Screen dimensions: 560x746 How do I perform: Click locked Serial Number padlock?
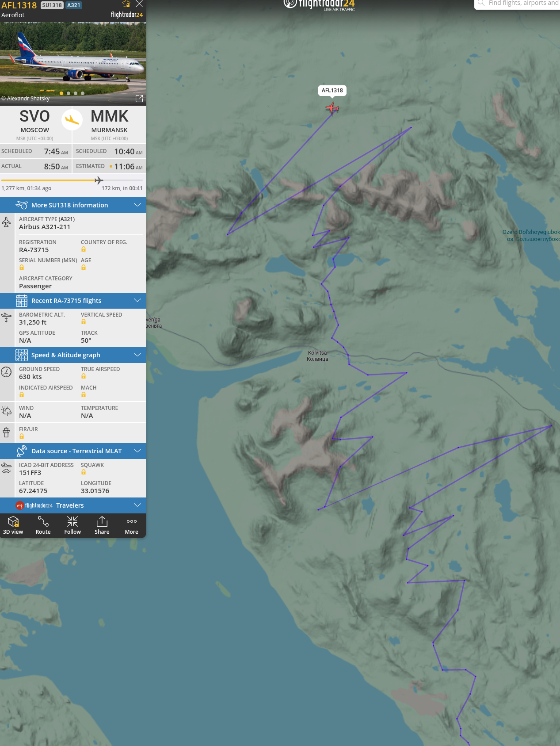coord(22,268)
